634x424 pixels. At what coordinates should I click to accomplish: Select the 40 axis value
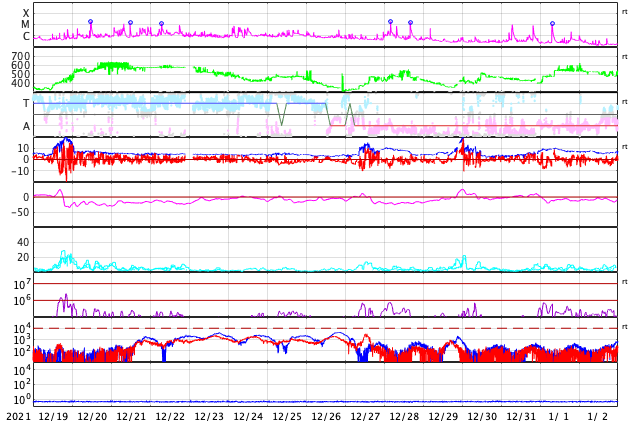point(23,243)
